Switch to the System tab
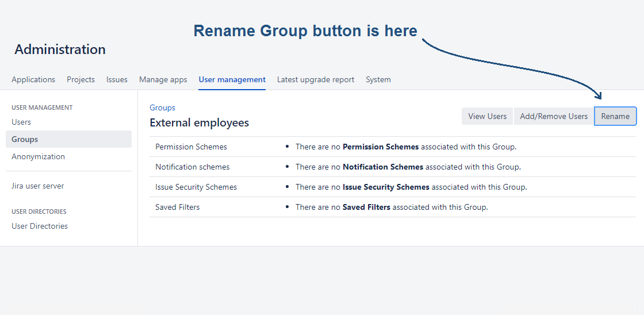 point(378,80)
